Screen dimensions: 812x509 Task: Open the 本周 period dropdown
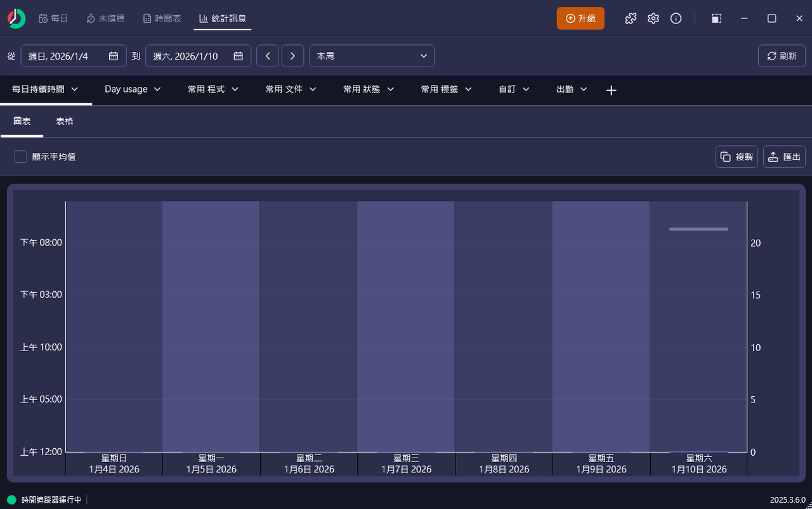click(372, 56)
